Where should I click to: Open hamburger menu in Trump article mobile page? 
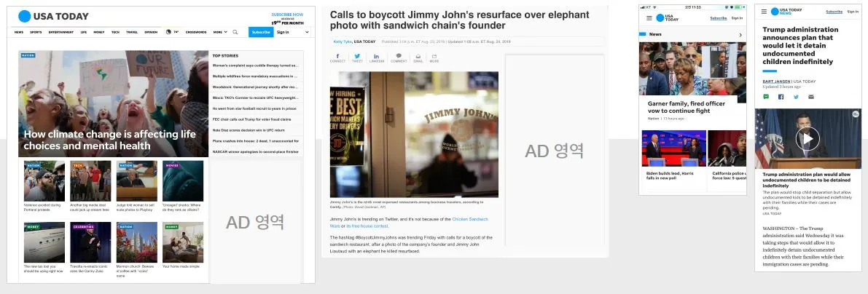point(764,12)
